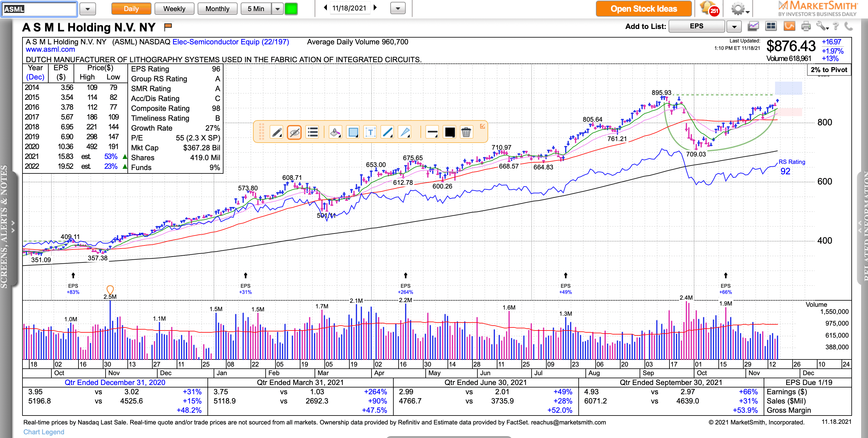Go to next date arrow
Viewport: 868px width, 438px height.
point(375,7)
